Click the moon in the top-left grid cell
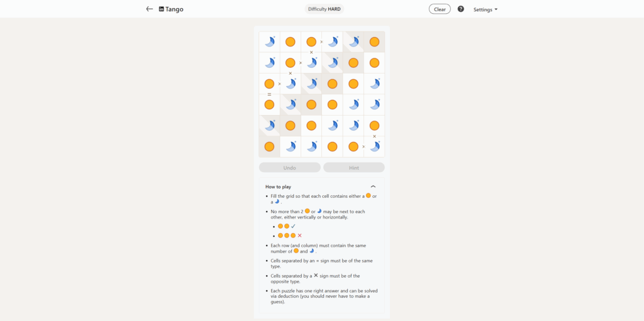The image size is (644, 321). [x=269, y=42]
